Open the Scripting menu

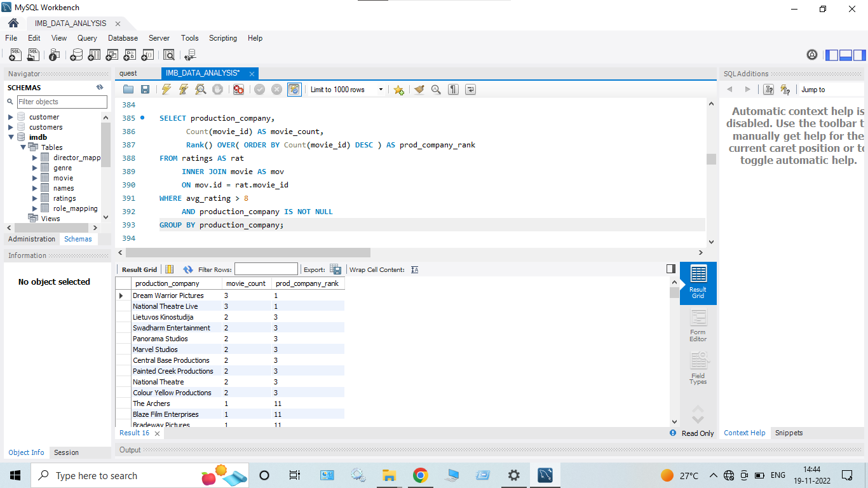tap(223, 38)
